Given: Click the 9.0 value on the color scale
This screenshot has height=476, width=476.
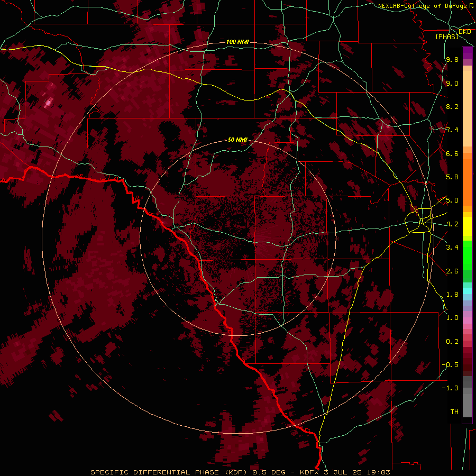Looking at the screenshot, I should [x=452, y=83].
